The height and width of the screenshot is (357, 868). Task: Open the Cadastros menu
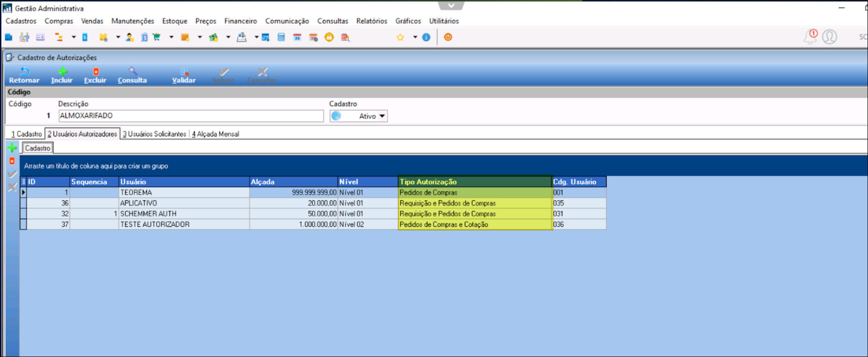tap(21, 21)
